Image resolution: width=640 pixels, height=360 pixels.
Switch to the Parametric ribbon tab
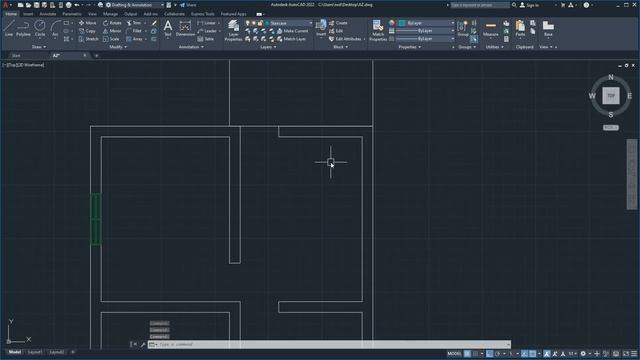coord(71,14)
